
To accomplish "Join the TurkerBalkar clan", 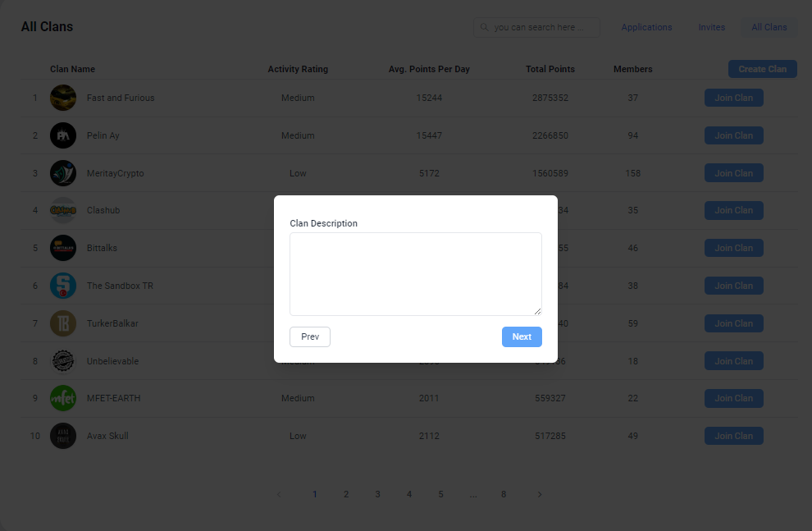I will [734, 323].
